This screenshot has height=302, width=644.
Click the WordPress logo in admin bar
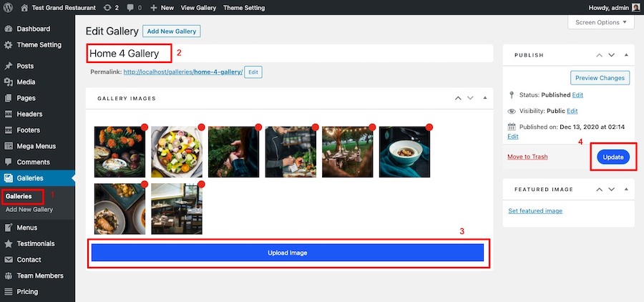pos(9,8)
